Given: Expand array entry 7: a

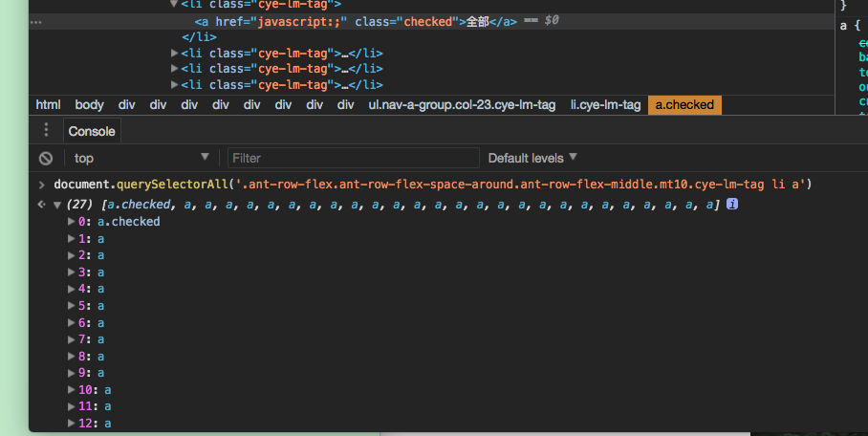Looking at the screenshot, I should point(71,339).
